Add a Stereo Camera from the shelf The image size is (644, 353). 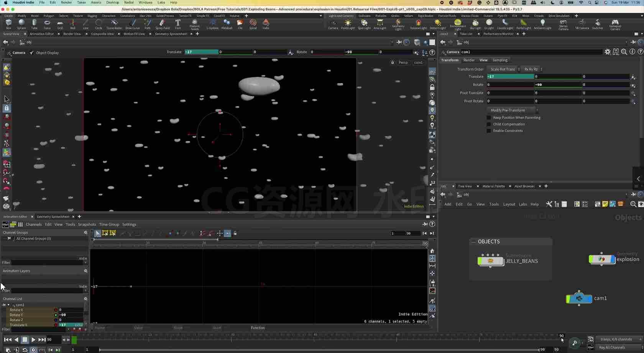tap(563, 25)
